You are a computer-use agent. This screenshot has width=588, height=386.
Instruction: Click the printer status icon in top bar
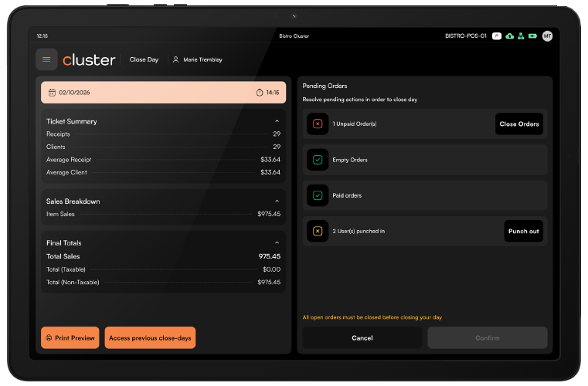point(497,36)
